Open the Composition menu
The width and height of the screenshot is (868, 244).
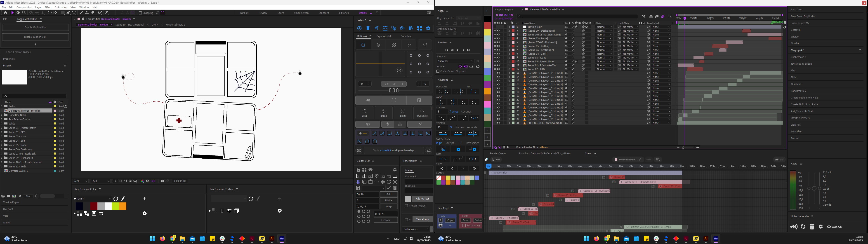(24, 7)
